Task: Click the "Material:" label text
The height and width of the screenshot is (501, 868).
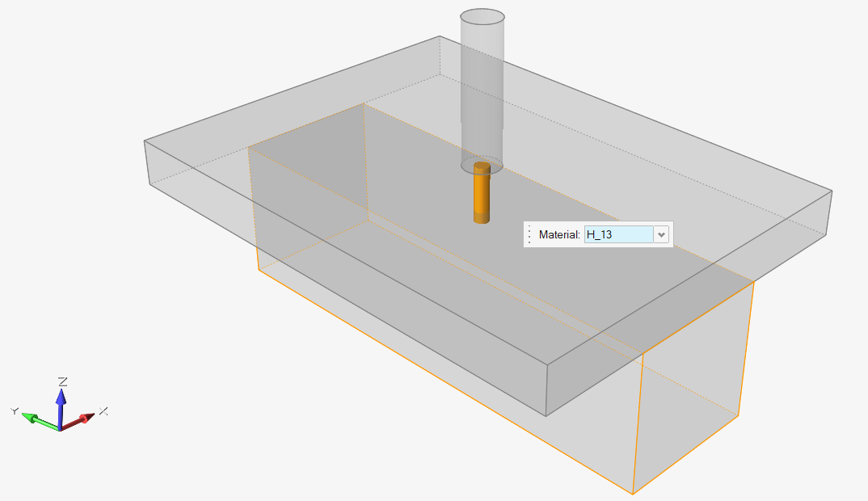Action: pos(559,234)
